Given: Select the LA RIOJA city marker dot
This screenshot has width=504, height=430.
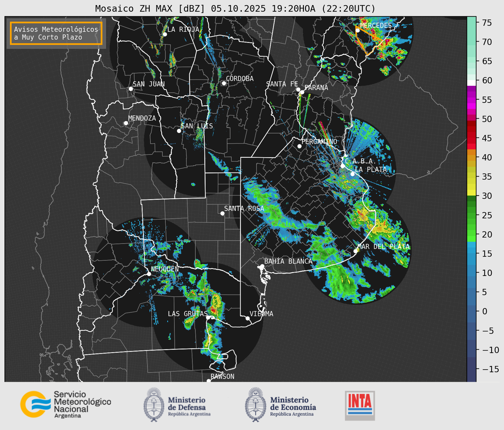Looking at the screenshot, I should [x=165, y=34].
